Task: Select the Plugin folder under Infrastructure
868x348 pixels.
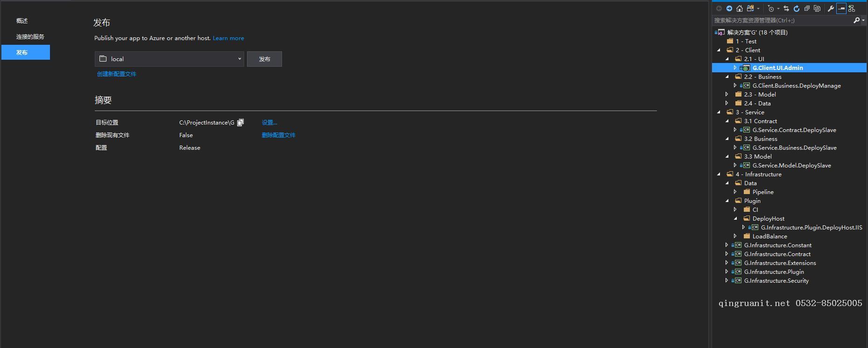Action: coord(752,201)
